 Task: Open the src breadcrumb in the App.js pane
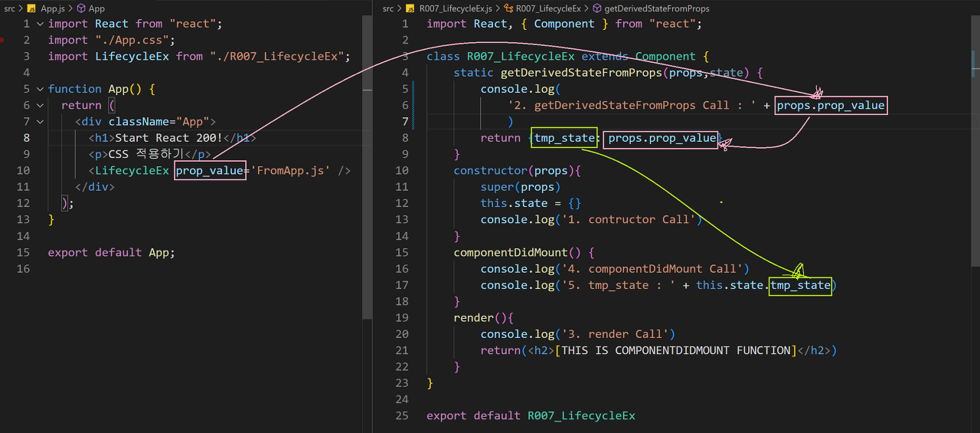pos(8,8)
